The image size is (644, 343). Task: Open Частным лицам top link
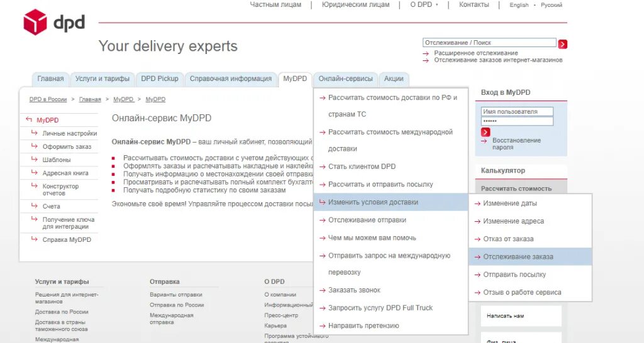[275, 4]
